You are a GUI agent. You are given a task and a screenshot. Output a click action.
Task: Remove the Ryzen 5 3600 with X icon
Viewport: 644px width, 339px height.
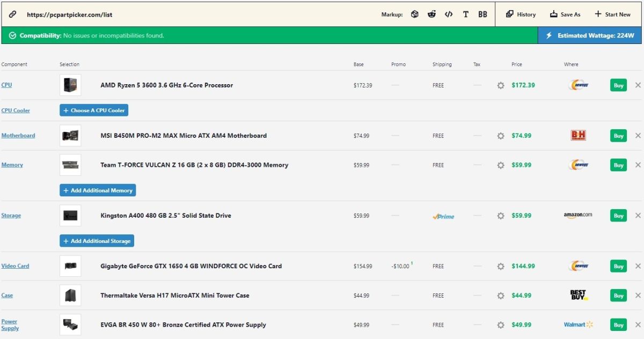click(638, 85)
